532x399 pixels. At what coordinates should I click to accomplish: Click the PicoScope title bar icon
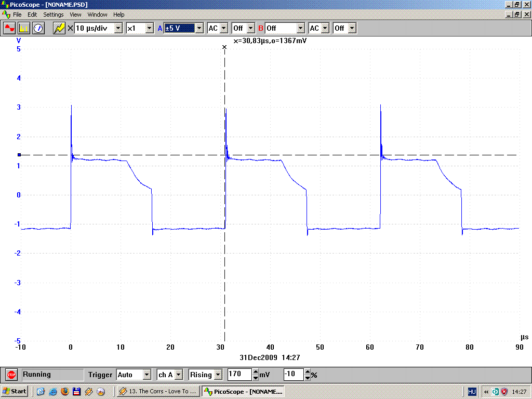click(x=5, y=5)
